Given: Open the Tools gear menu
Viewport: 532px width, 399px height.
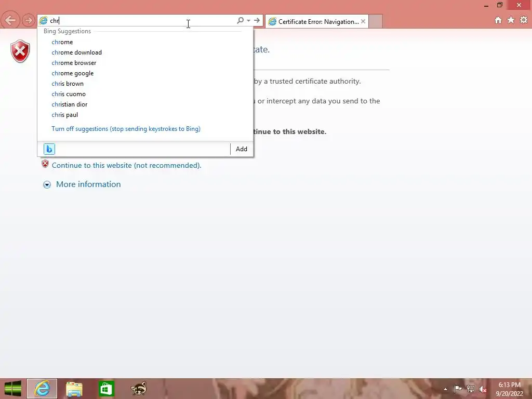Looking at the screenshot, I should click(524, 20).
